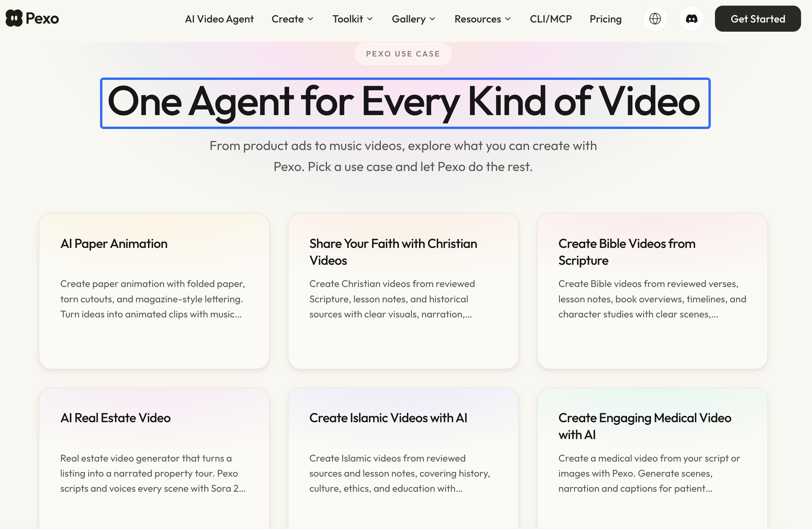Open Create Bible Videos from Scripture card
812x529 pixels.
652,291
